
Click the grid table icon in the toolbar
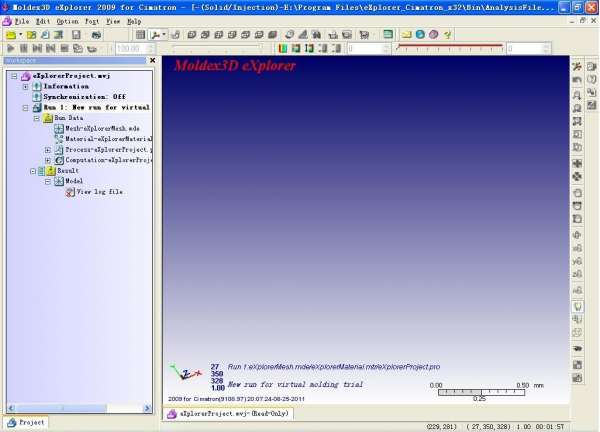tap(140, 35)
